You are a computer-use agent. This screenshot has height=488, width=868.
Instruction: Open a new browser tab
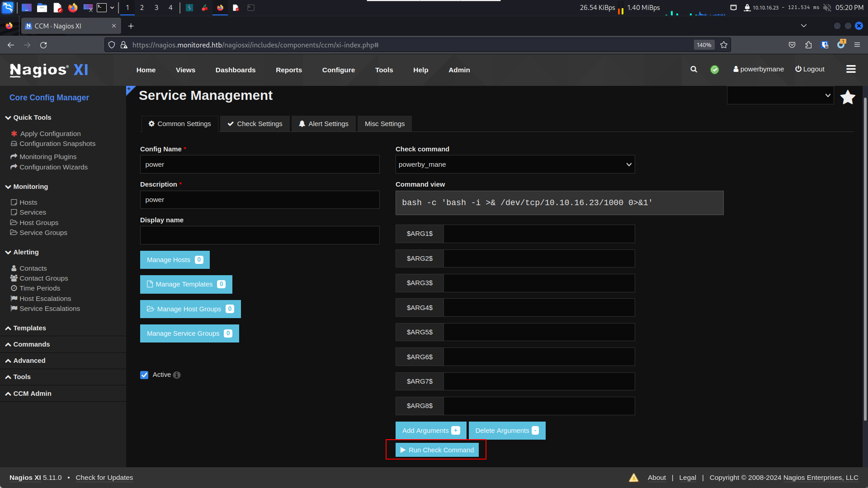click(x=131, y=26)
